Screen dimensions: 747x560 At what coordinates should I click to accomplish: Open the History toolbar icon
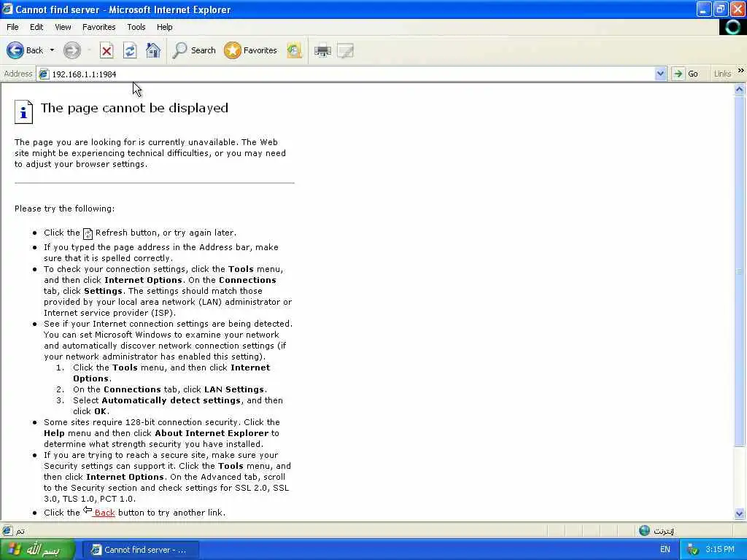(295, 50)
